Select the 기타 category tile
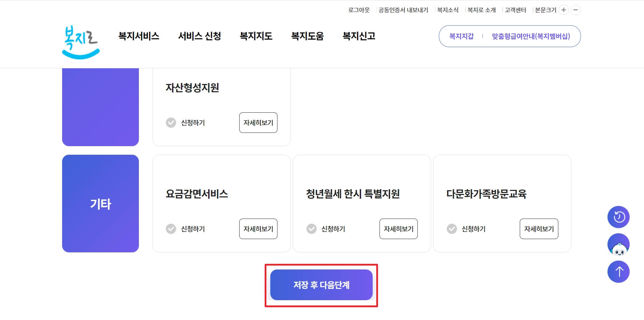This screenshot has height=320, width=644. [x=100, y=204]
